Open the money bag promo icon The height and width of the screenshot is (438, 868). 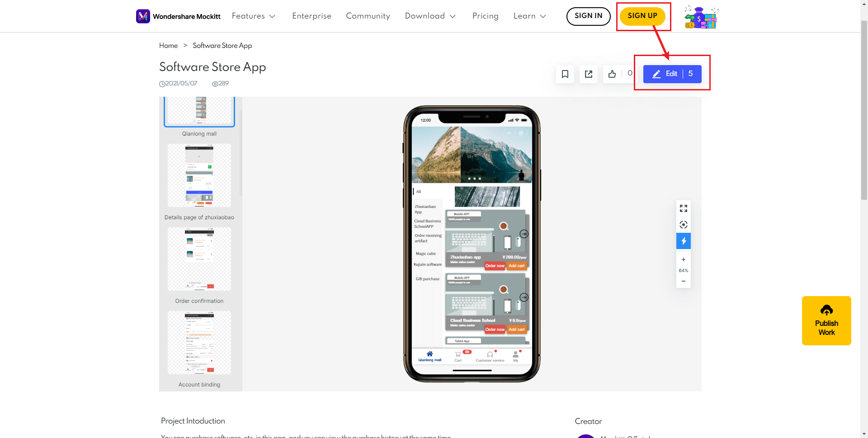point(701,17)
